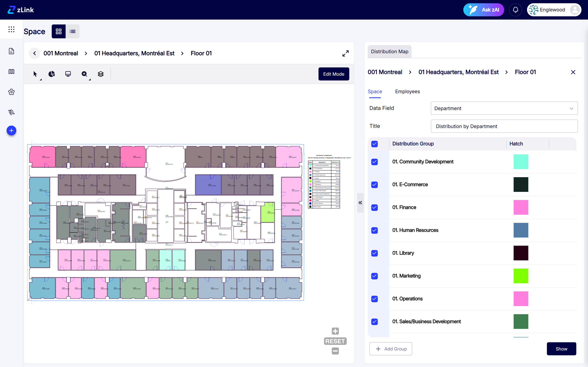The width and height of the screenshot is (588, 367).
Task: Open the apps grid menu icon
Action: click(11, 29)
